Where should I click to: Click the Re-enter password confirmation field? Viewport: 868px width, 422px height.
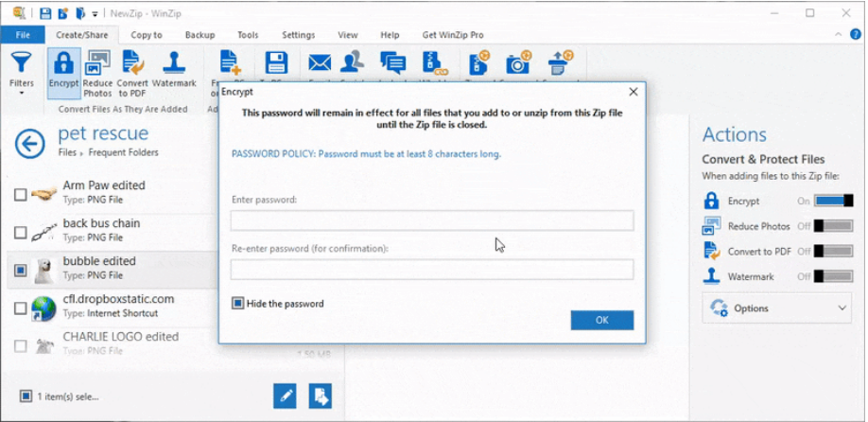pos(432,270)
